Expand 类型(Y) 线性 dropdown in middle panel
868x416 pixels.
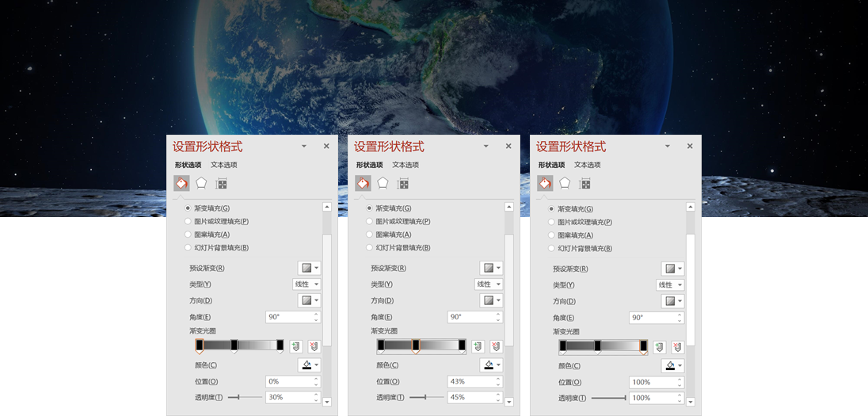click(x=489, y=284)
